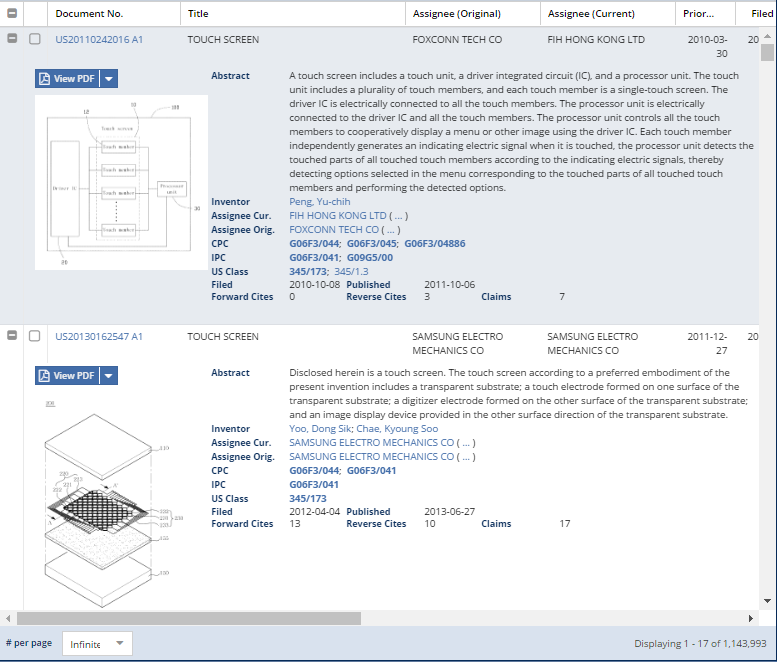Open CPC G06F3/041 in Samsung record
Image resolution: width=777 pixels, height=662 pixels.
(371, 470)
